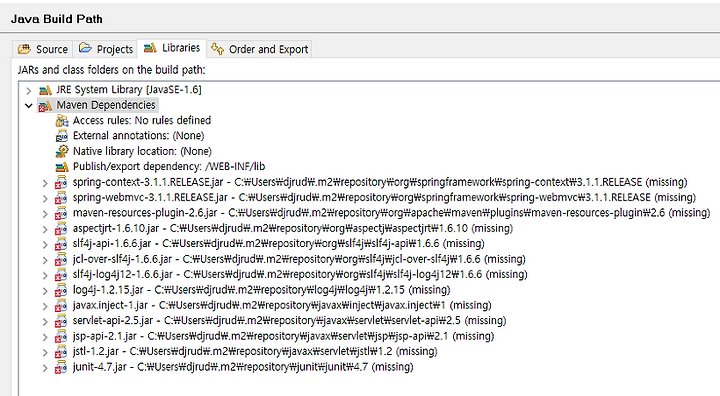This screenshot has width=720, height=396.
Task: Expand the maven-resources-plugin-2.6.jar entry
Action: coord(45,214)
